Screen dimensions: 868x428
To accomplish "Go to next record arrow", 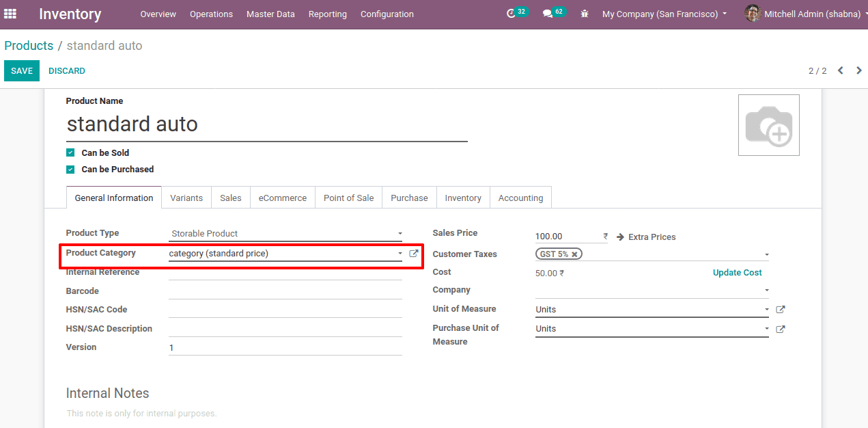I will [x=859, y=70].
